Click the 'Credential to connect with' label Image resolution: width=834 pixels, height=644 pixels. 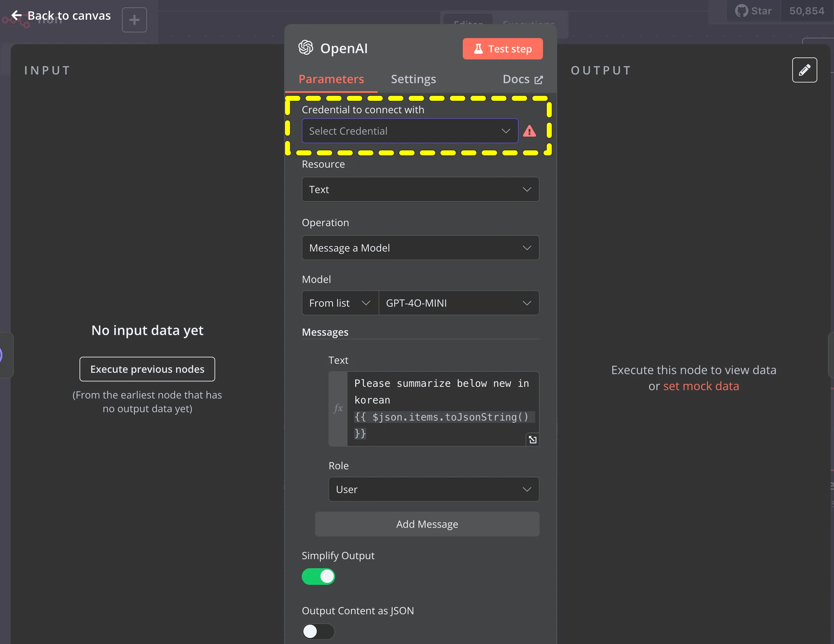pos(363,110)
